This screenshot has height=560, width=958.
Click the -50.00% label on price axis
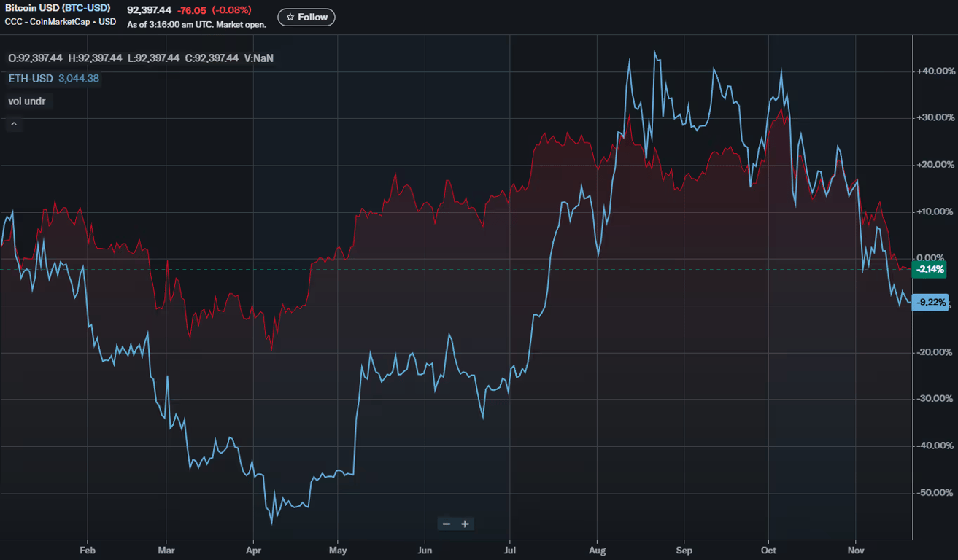pyautogui.click(x=934, y=493)
